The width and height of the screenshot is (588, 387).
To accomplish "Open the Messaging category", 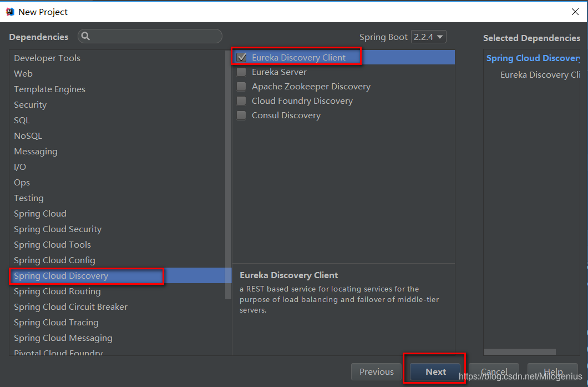I will tap(117, 152).
